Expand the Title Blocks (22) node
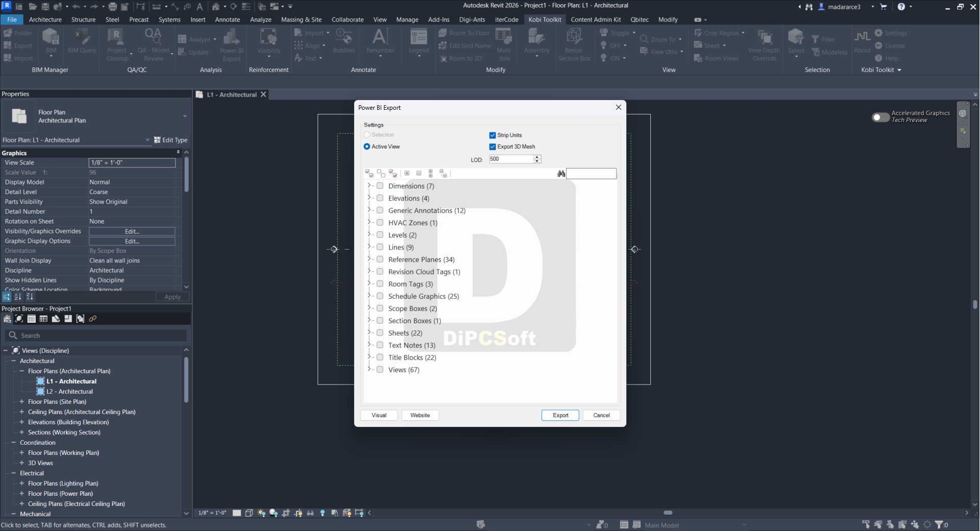 pyautogui.click(x=369, y=357)
